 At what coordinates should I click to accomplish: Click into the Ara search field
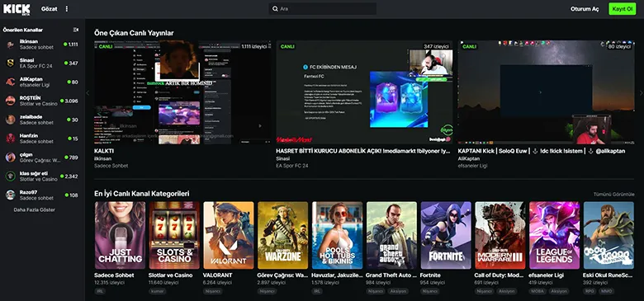click(x=322, y=9)
